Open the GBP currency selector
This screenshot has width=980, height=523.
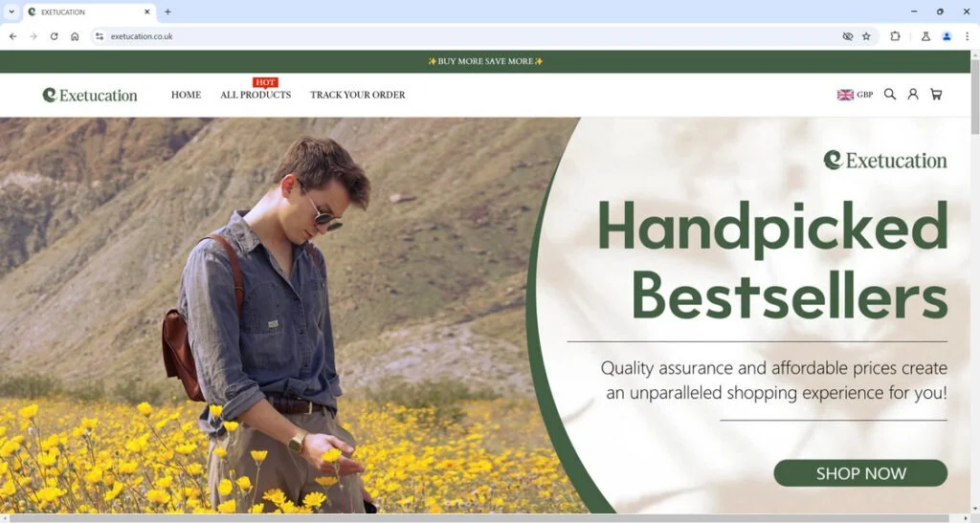pos(855,95)
